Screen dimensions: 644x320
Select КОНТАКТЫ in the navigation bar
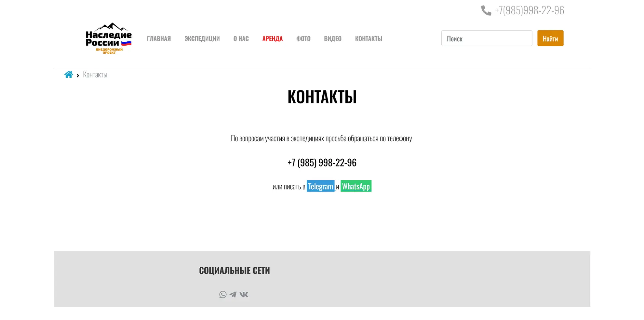click(369, 38)
